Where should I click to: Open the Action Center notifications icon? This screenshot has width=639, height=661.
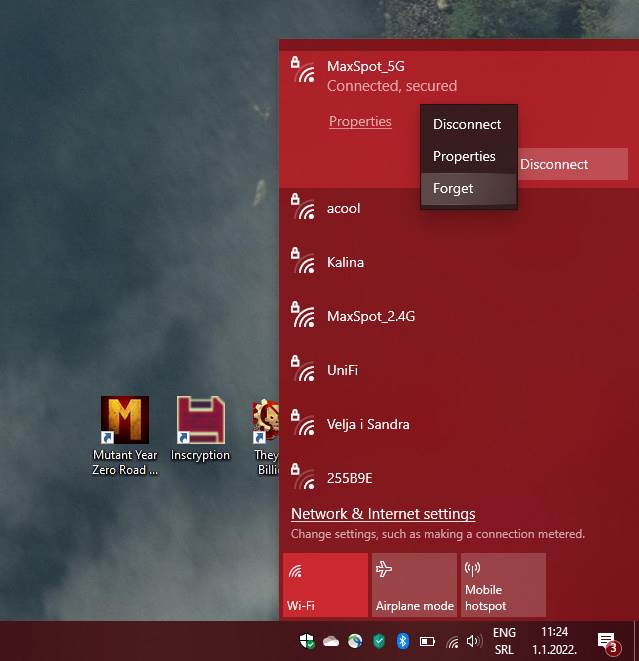(607, 642)
